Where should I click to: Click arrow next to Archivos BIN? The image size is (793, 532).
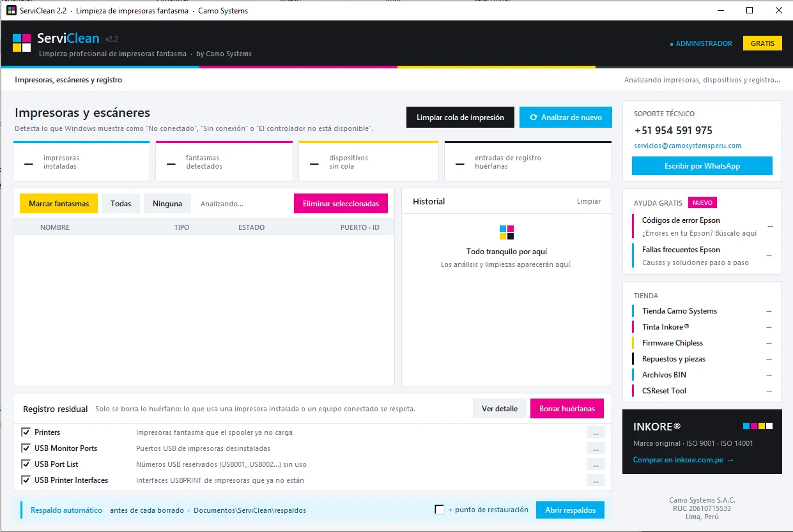click(769, 375)
